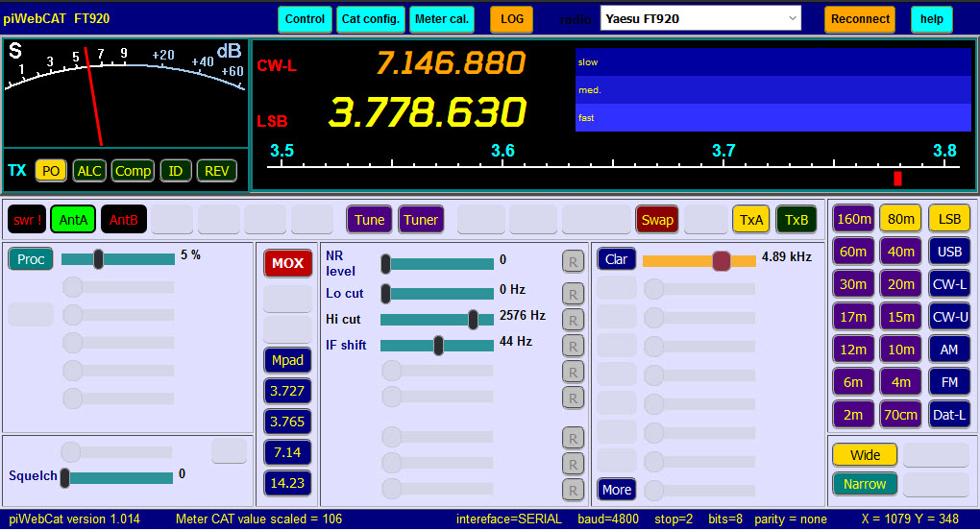
Task: Select the Wide filter
Action: tap(865, 455)
